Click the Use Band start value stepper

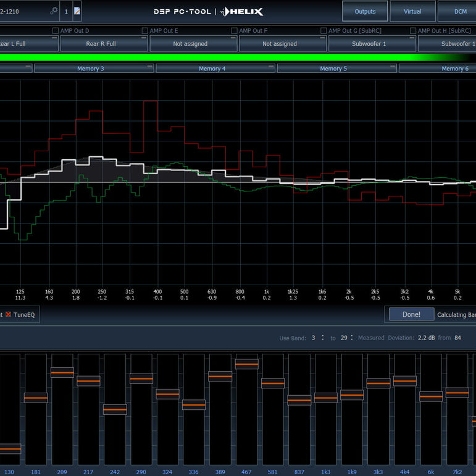[314, 338]
